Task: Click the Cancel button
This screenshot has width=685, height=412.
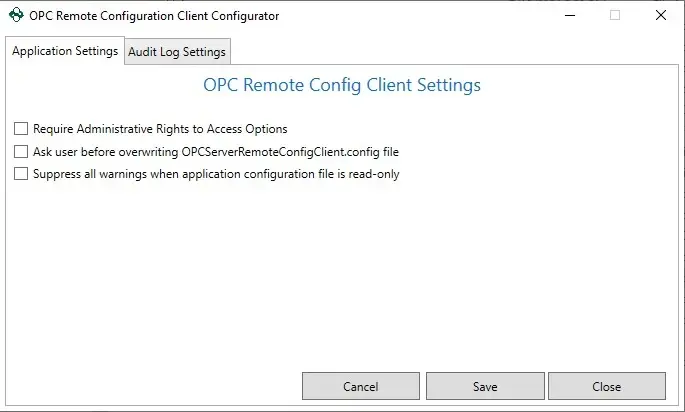Action: point(361,386)
